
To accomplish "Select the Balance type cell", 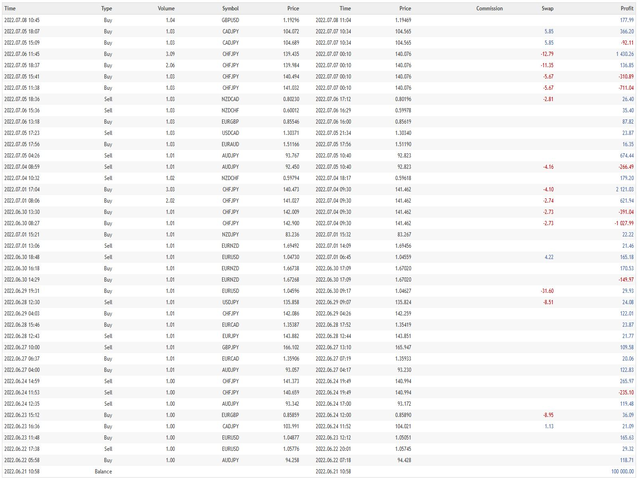I will pyautogui.click(x=103, y=472).
